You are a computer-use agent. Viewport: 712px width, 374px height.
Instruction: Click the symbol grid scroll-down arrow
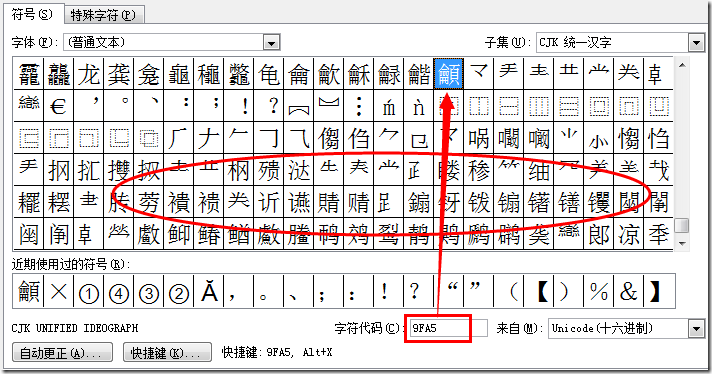(682, 243)
